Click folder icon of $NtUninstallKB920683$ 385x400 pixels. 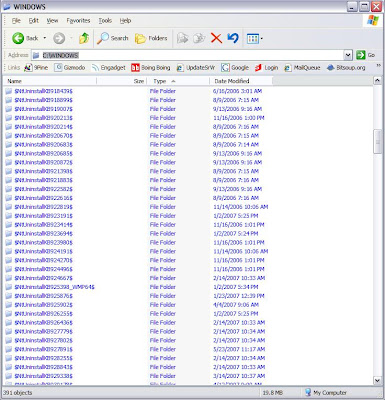point(9,145)
